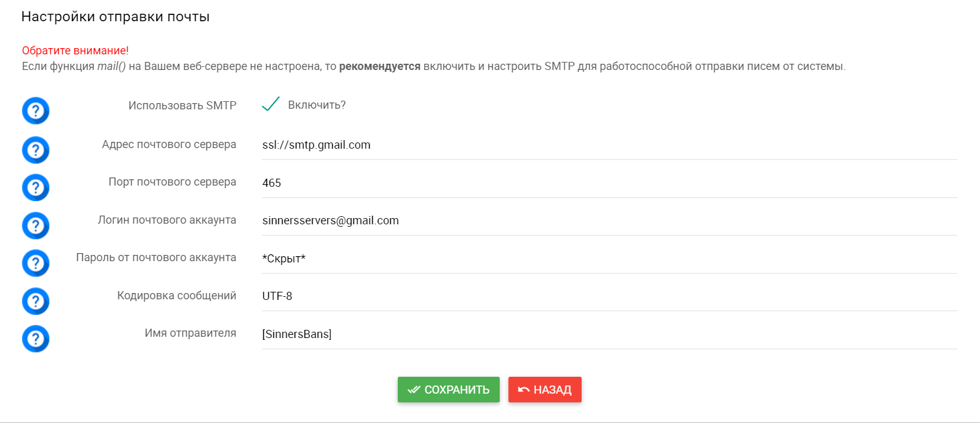This screenshot has width=980, height=423.
Task: Click the Включить? checkbox label
Action: pos(317,105)
